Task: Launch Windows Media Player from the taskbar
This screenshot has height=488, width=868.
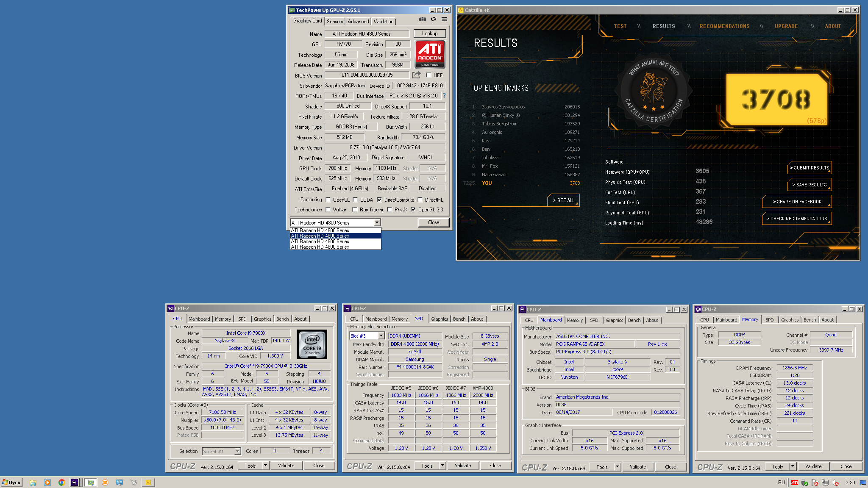Action: pos(47,482)
